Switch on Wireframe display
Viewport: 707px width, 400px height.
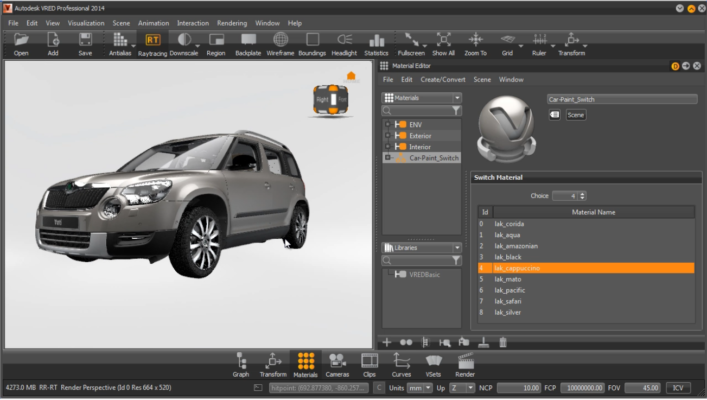coord(280,44)
